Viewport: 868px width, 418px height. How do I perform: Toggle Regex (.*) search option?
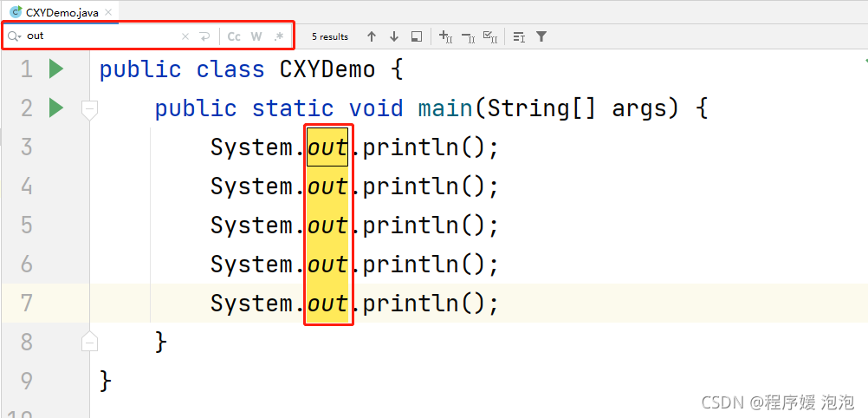[278, 36]
